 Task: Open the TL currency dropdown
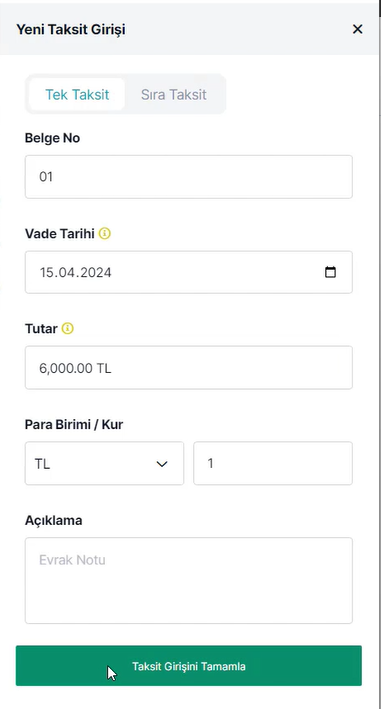(104, 463)
